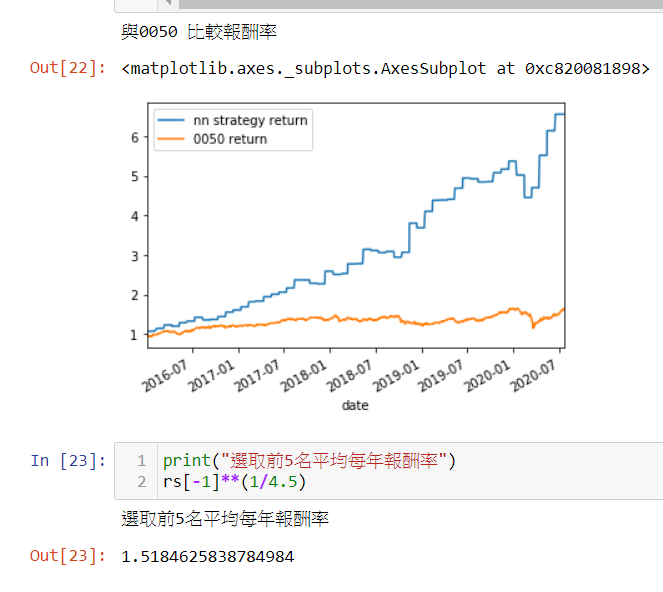Screen dimensions: 663x592
Task: Click the orange legend line swatch
Action: click(171, 139)
